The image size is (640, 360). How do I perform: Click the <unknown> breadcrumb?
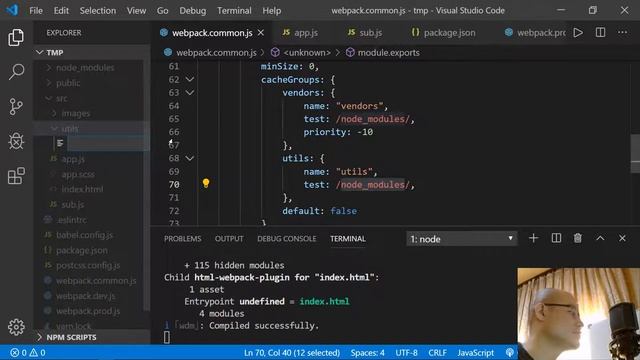point(301,53)
